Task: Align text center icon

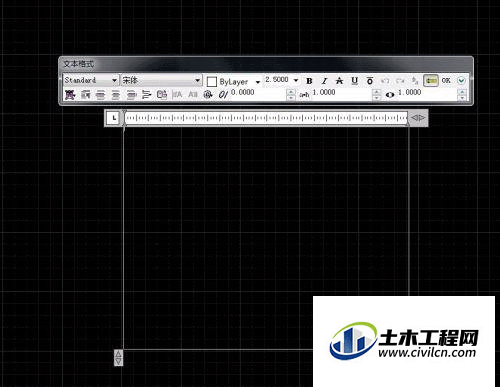Action: (116, 95)
